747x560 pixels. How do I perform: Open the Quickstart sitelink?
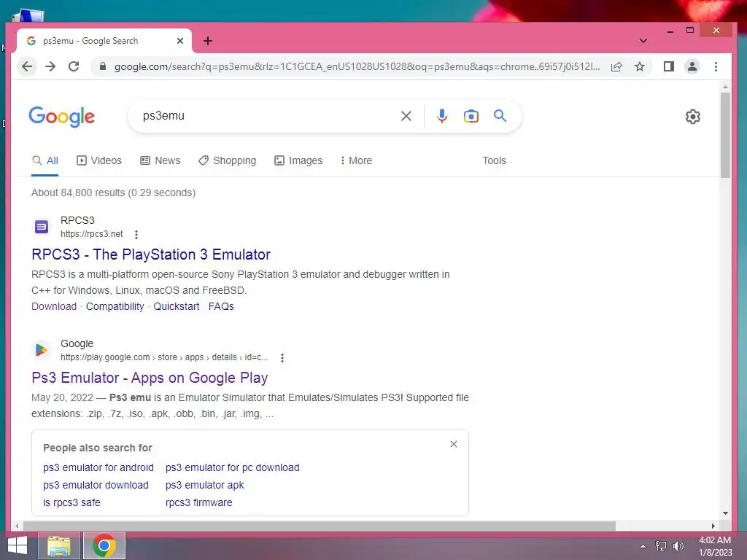click(x=177, y=306)
